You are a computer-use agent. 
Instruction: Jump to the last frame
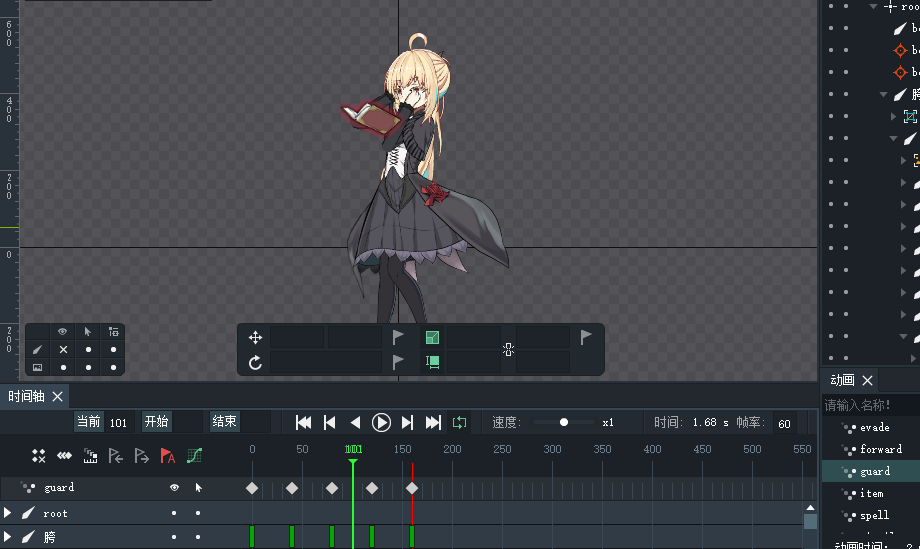click(433, 422)
